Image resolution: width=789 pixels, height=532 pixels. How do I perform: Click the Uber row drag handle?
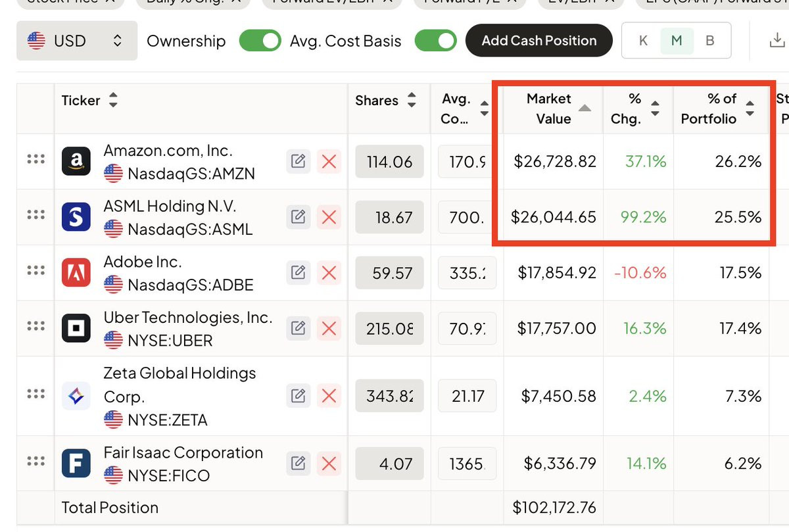point(36,326)
